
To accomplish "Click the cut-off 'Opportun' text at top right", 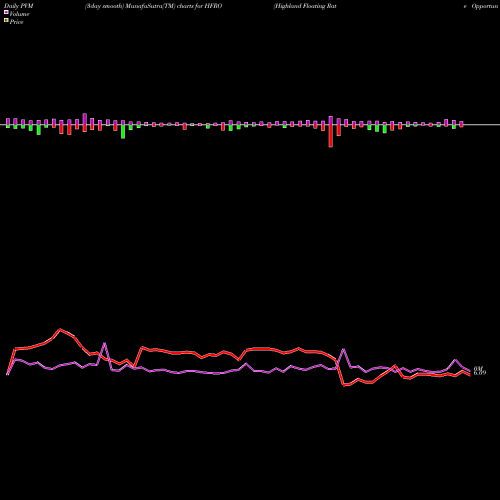I will (485, 6).
